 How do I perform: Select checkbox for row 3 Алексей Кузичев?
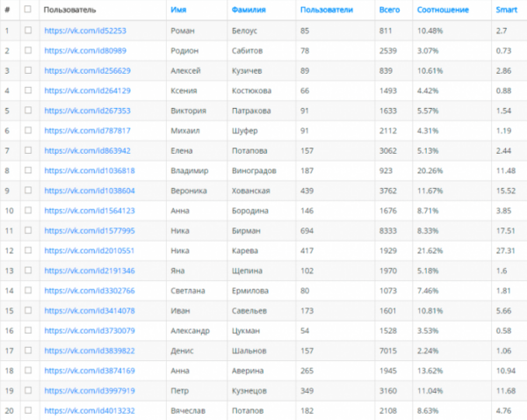tap(28, 70)
